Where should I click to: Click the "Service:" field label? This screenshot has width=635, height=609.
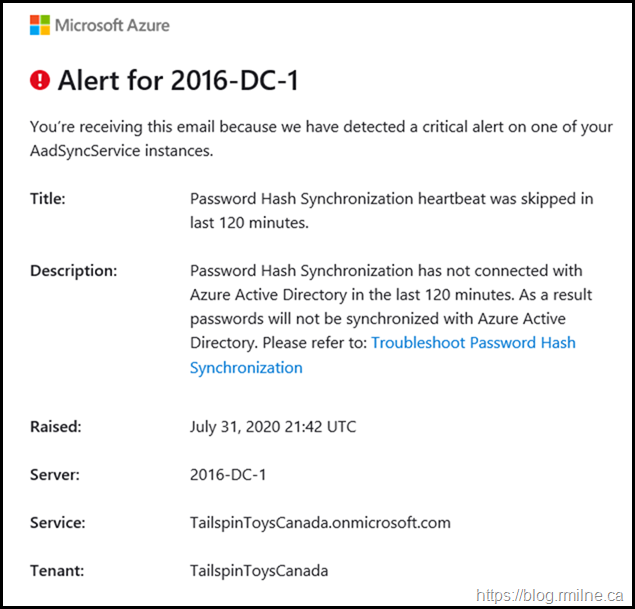coord(58,523)
